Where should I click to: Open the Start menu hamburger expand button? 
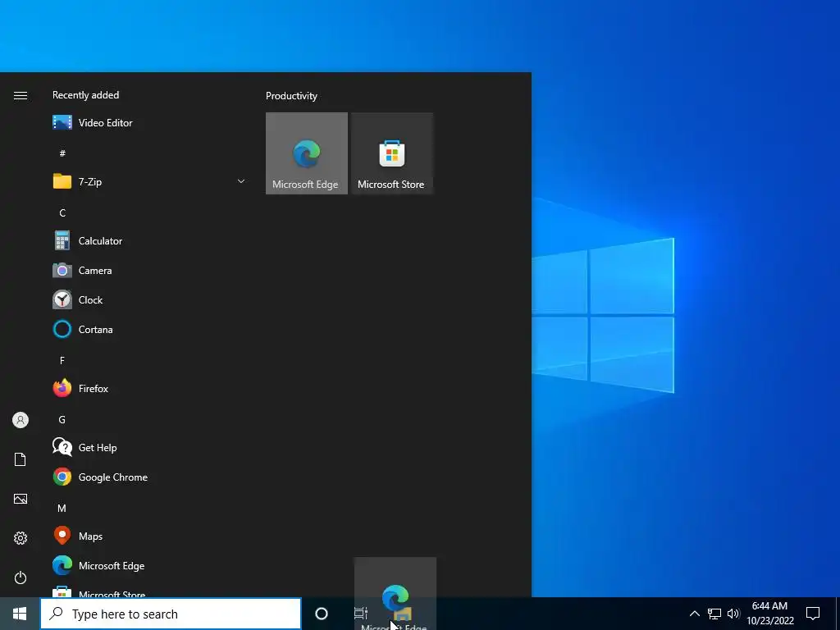(x=21, y=95)
